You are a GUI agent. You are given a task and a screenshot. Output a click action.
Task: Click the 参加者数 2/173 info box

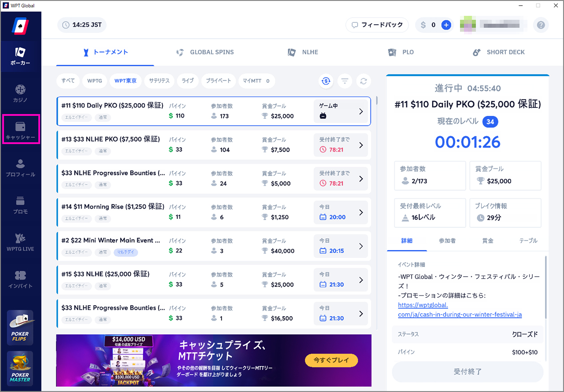tap(430, 176)
